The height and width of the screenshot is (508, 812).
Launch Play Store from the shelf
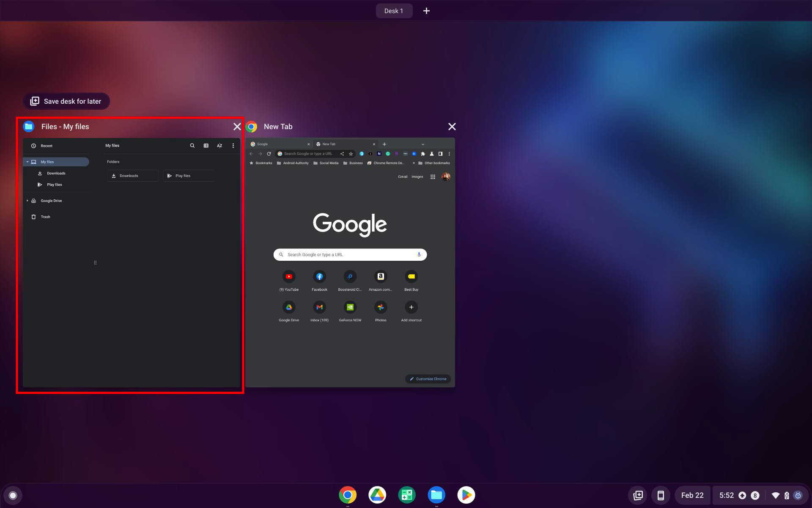click(466, 494)
